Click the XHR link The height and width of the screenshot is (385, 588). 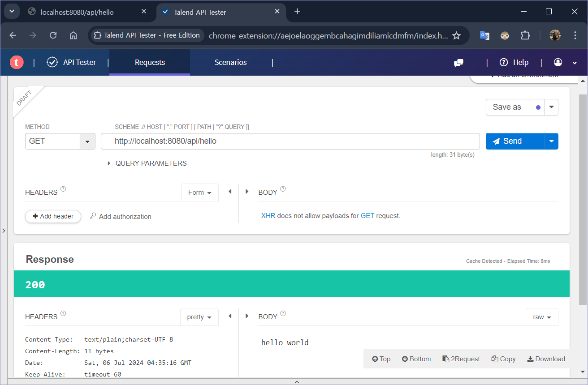(268, 216)
